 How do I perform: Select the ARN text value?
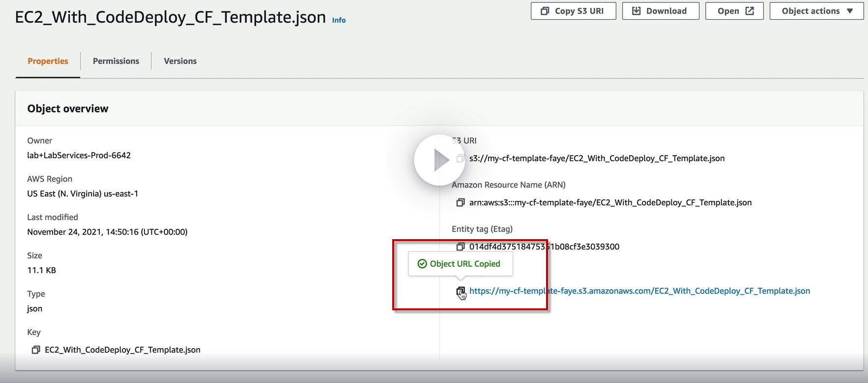(610, 203)
